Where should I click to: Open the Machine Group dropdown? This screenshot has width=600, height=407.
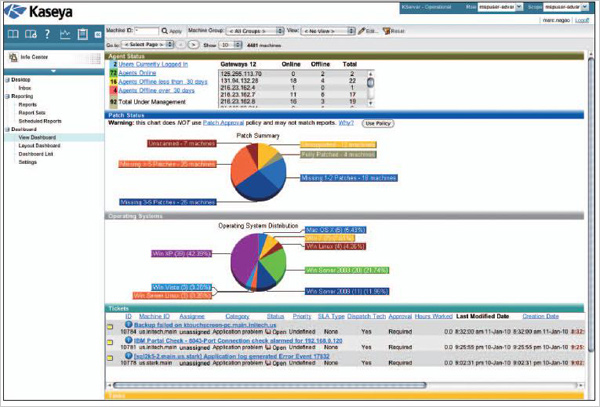[x=255, y=31]
